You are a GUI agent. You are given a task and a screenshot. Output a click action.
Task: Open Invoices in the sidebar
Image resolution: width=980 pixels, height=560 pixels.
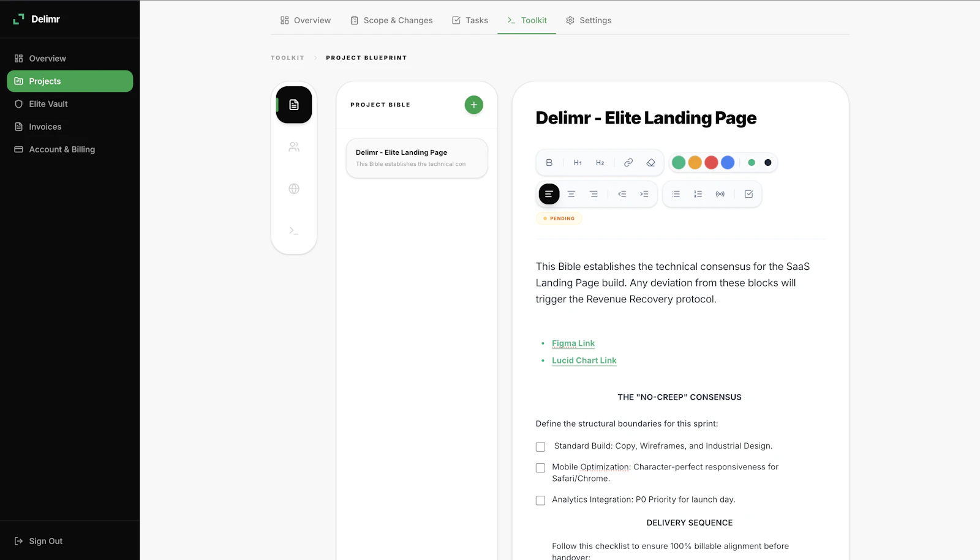click(x=70, y=127)
